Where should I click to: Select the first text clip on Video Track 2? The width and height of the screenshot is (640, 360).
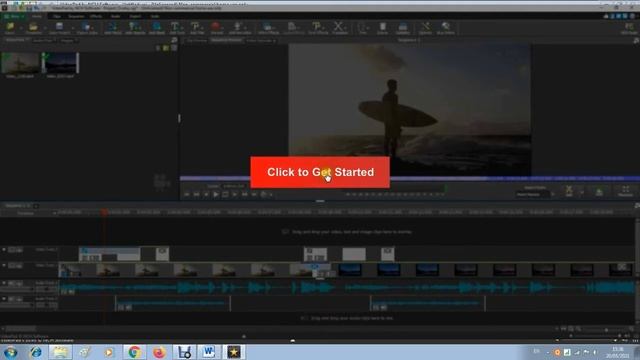tap(109, 254)
